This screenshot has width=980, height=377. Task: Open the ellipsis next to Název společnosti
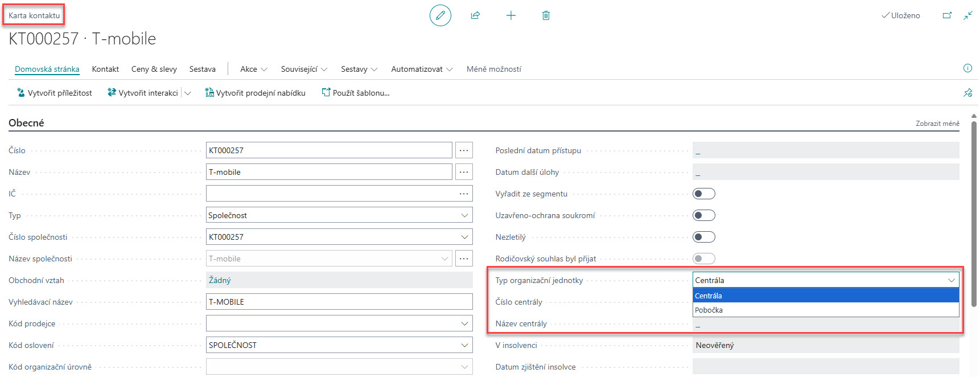[x=464, y=259]
